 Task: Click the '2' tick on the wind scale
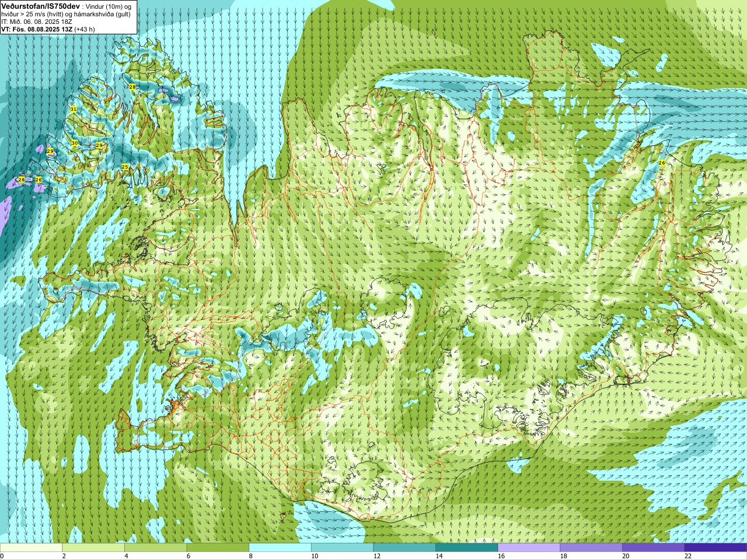click(x=64, y=556)
